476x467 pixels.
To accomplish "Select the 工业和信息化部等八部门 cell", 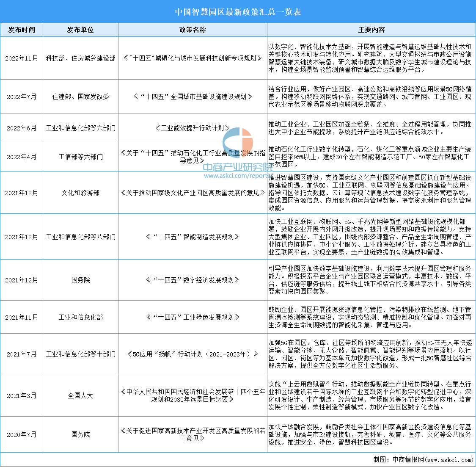I will coord(80,237).
